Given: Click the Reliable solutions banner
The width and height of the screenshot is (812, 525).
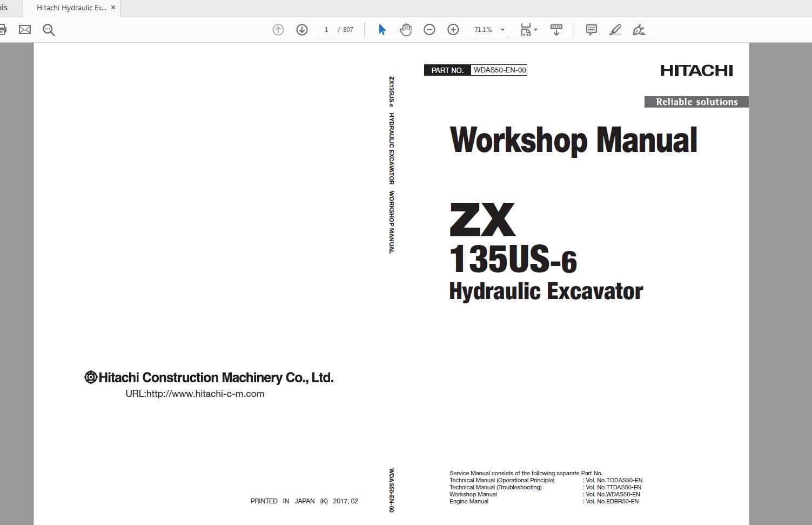Looking at the screenshot, I should click(x=696, y=102).
